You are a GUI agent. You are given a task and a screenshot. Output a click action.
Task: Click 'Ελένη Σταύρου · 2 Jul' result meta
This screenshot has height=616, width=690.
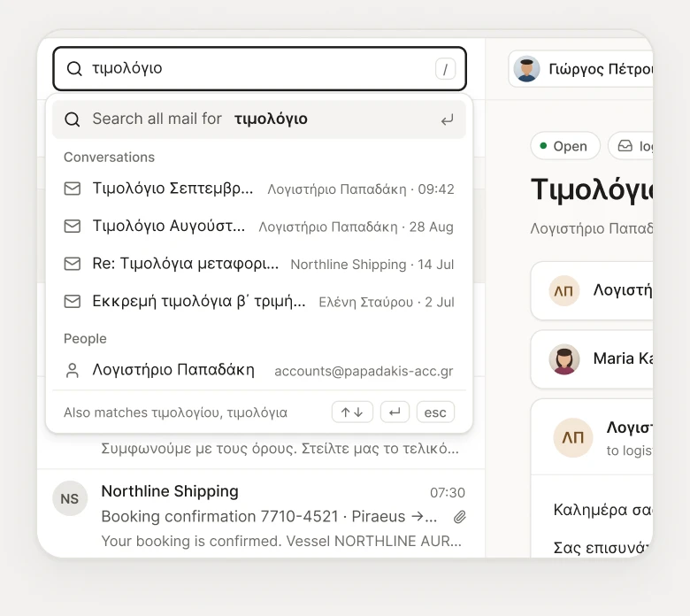point(387,302)
